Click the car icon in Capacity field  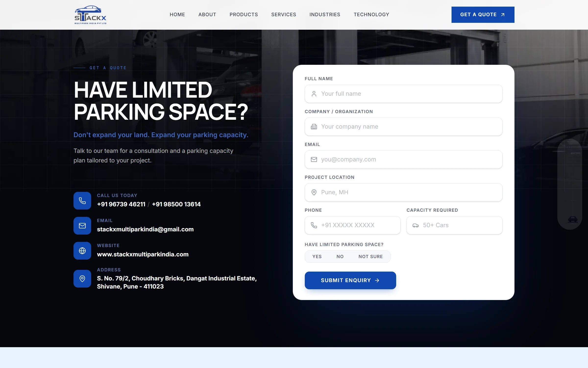pyautogui.click(x=416, y=225)
